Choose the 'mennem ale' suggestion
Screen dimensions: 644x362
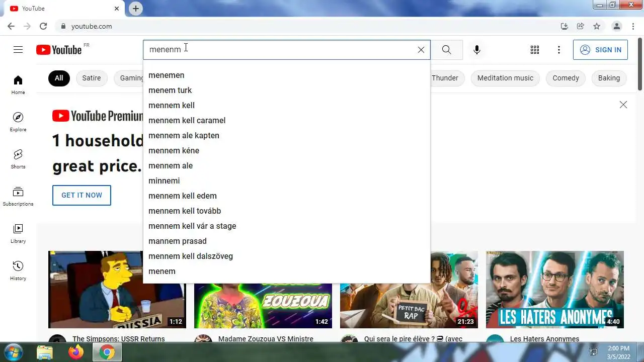point(287,165)
